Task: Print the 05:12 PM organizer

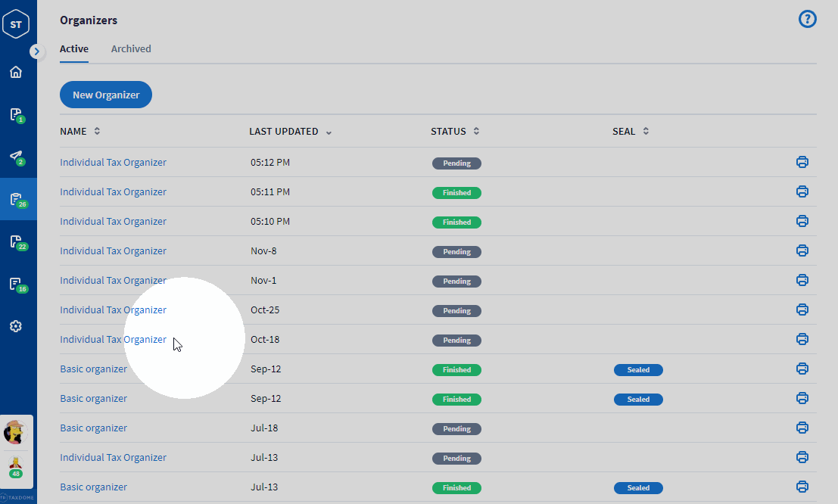Action: pos(802,162)
